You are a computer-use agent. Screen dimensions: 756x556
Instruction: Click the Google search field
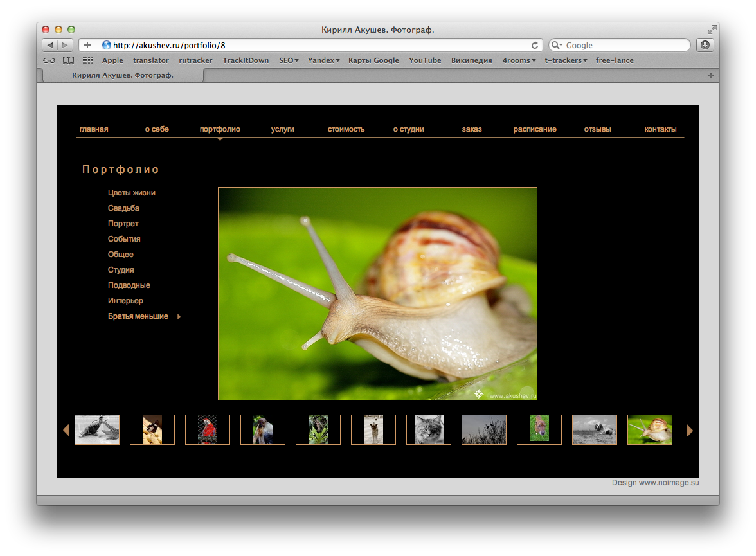pyautogui.click(x=624, y=45)
